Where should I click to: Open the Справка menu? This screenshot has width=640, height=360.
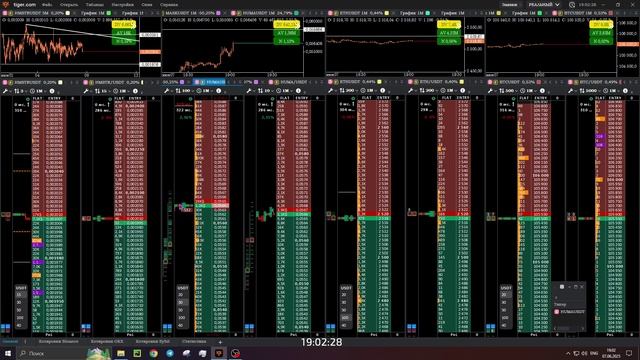(x=169, y=4)
